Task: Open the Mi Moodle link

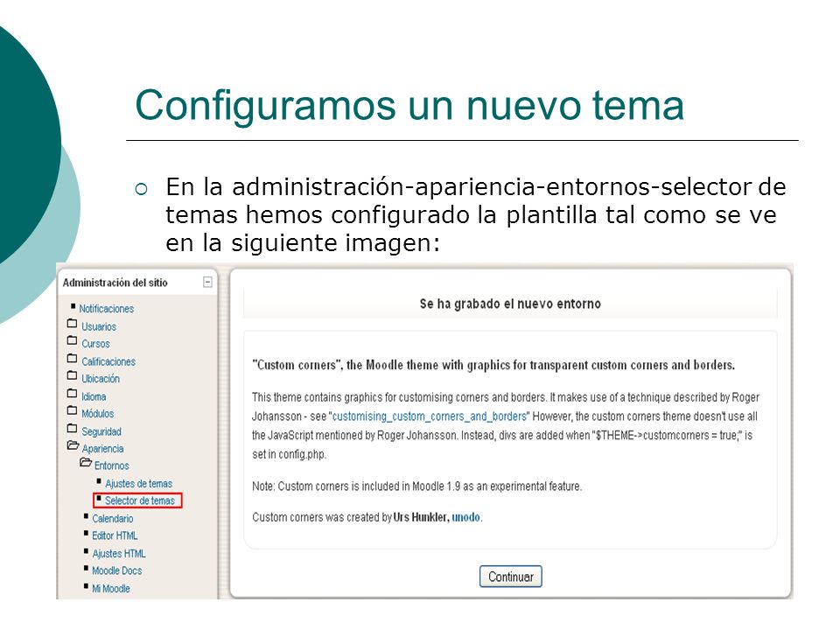Action: click(x=111, y=588)
